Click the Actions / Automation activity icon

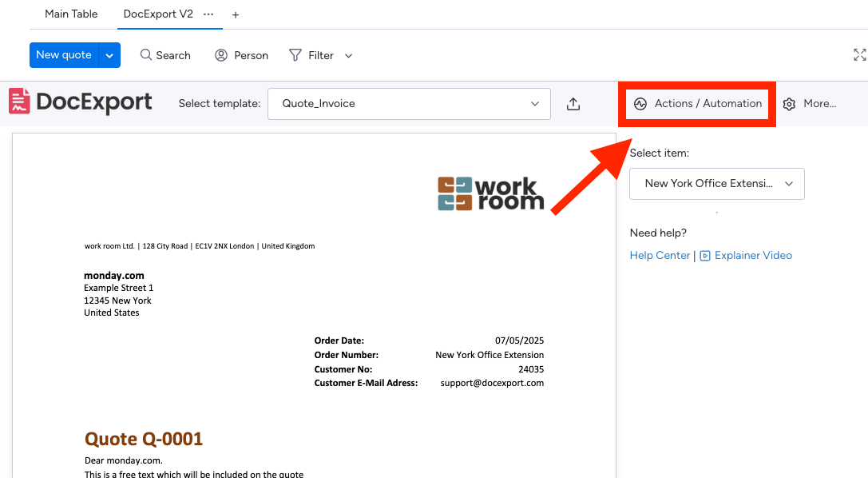coord(640,104)
